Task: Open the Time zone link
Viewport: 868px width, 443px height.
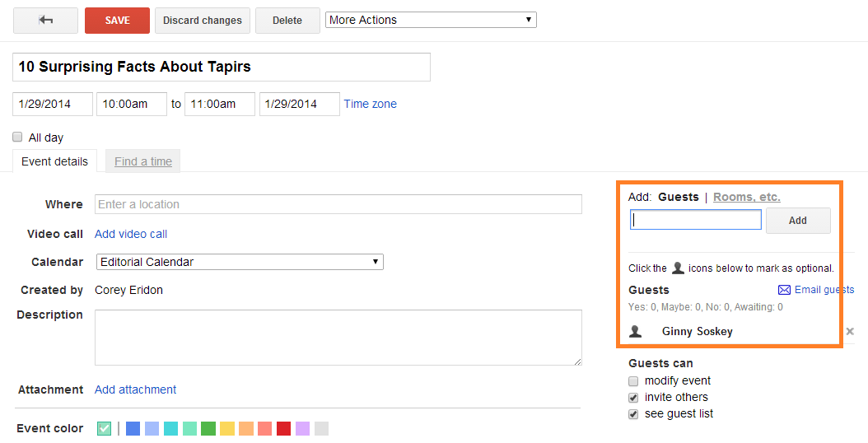Action: (370, 104)
